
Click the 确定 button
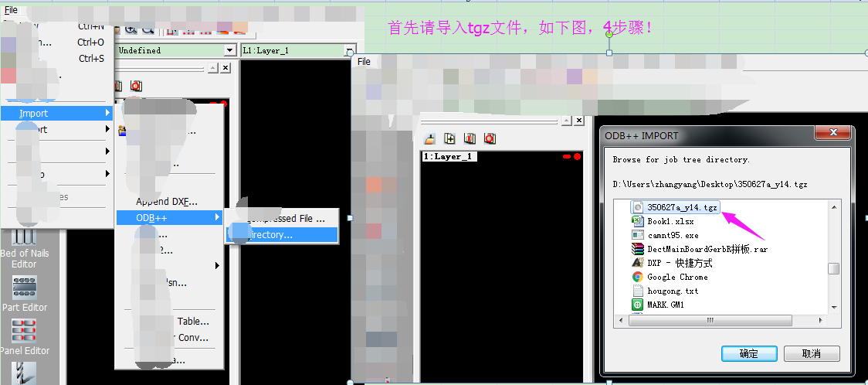(x=749, y=353)
